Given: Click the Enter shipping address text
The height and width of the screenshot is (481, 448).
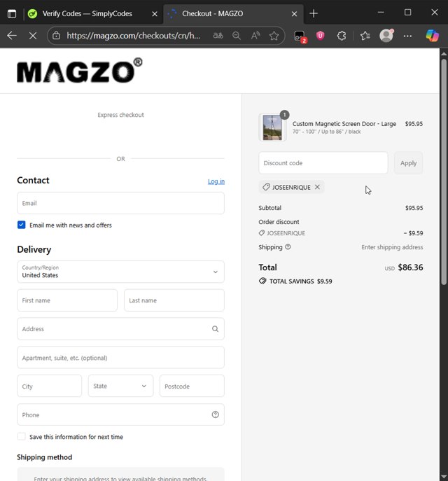Looking at the screenshot, I should click(x=392, y=247).
